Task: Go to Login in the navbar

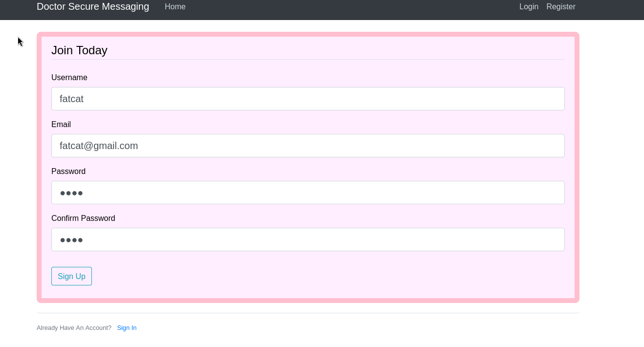Action: click(x=529, y=7)
